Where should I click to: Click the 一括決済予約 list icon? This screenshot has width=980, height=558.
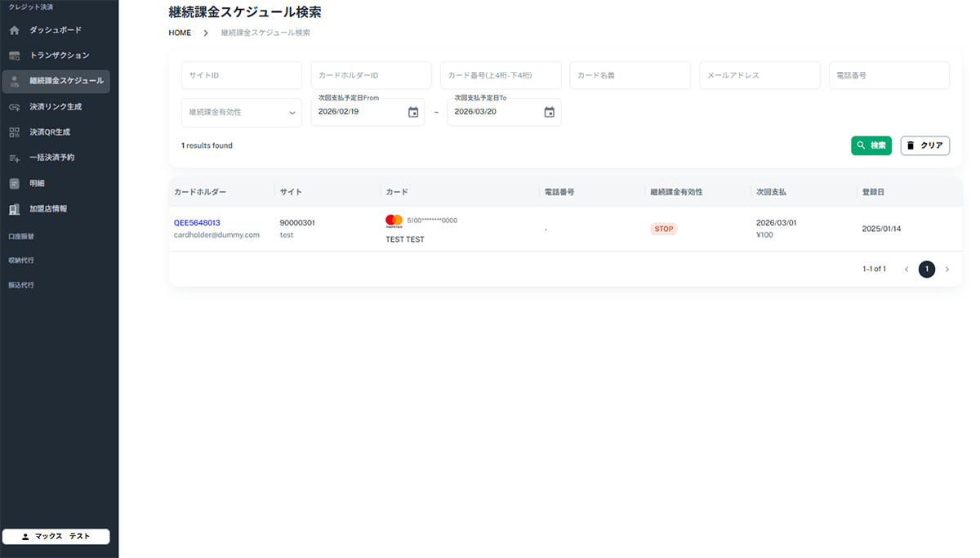tap(14, 158)
